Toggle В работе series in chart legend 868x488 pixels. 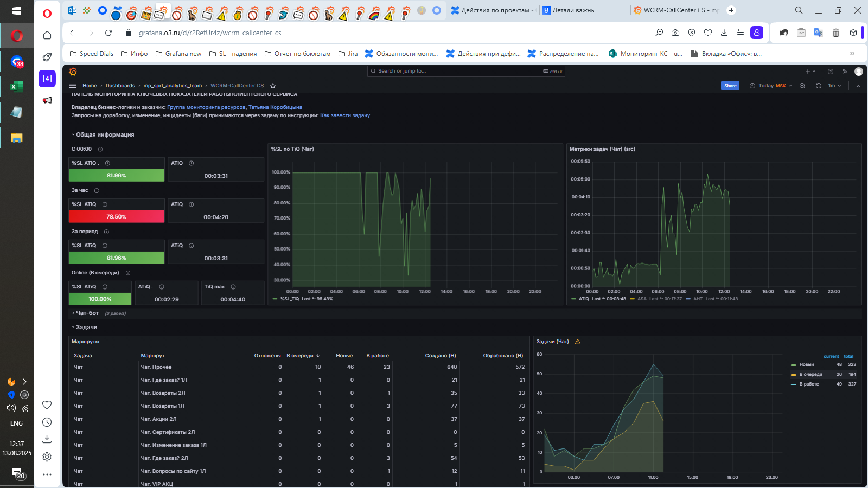[x=809, y=384]
